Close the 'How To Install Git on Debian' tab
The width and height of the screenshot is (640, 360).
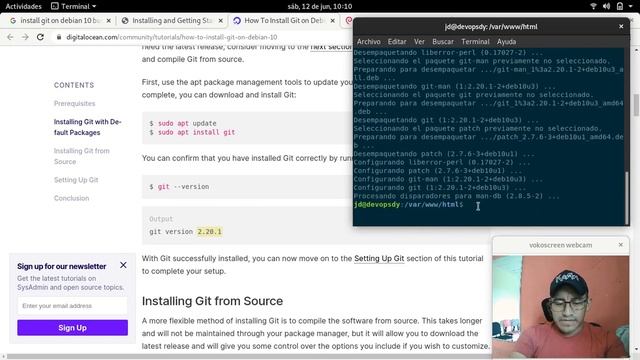pos(333,20)
